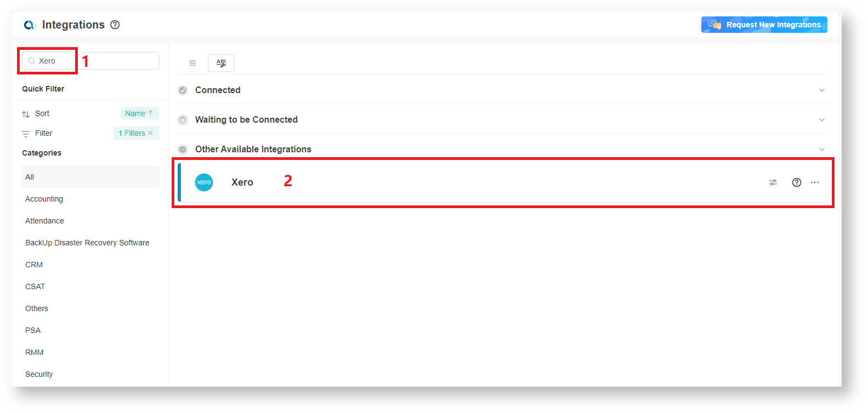Screen dimensions: 868x413
Task: Click the Filter funnel icon
Action: click(25, 133)
